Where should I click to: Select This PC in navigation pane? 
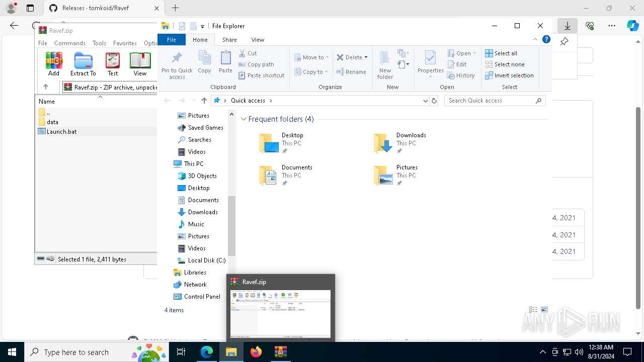pos(194,164)
